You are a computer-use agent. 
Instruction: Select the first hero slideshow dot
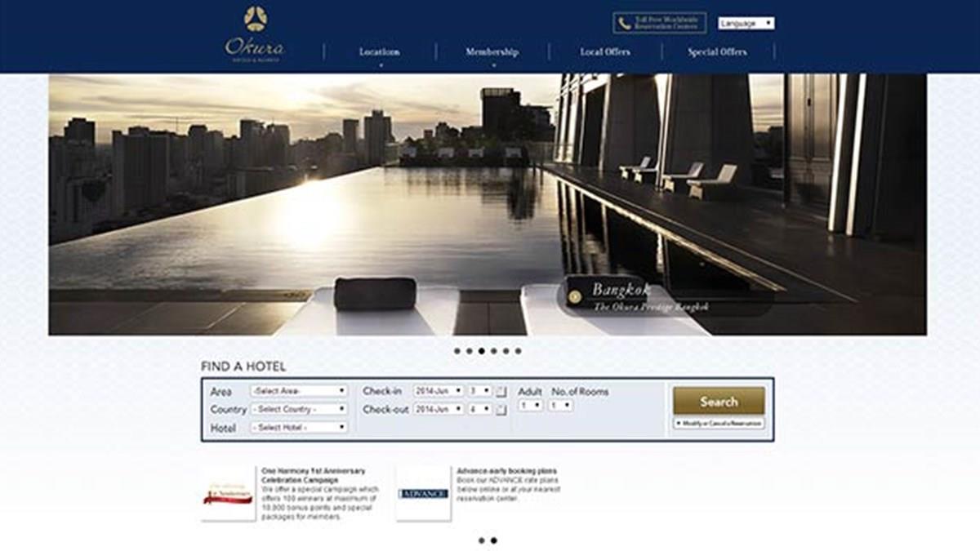coord(457,351)
